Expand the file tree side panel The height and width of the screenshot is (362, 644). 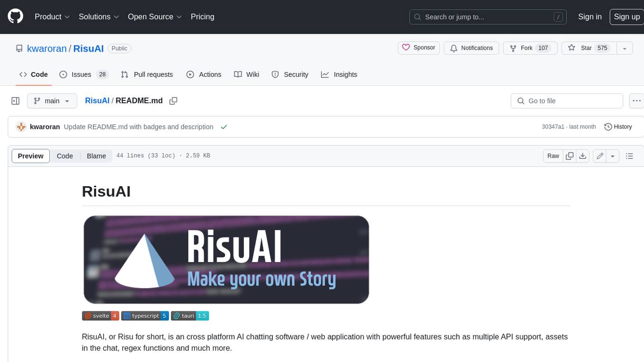[x=15, y=101]
